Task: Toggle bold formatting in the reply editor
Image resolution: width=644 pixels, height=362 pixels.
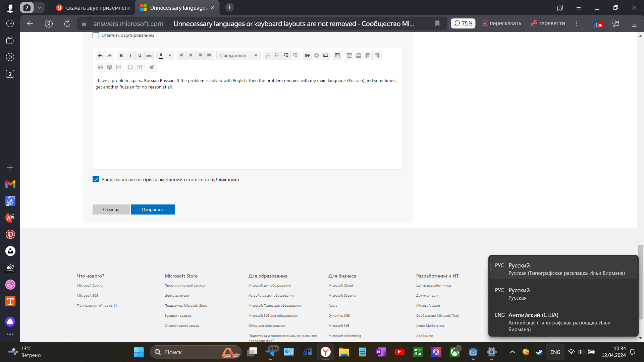Action: tap(121, 56)
